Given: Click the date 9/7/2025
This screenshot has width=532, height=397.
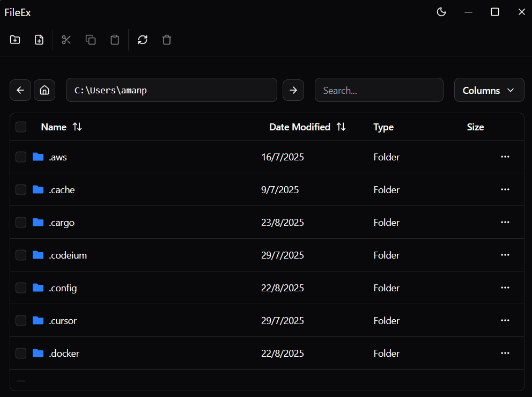Looking at the screenshot, I should pos(280,190).
